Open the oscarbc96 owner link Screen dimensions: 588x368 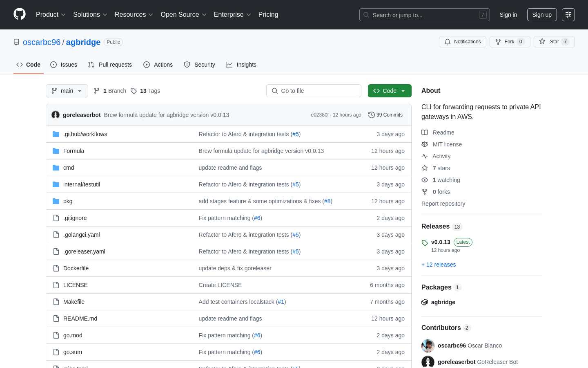coord(42,42)
